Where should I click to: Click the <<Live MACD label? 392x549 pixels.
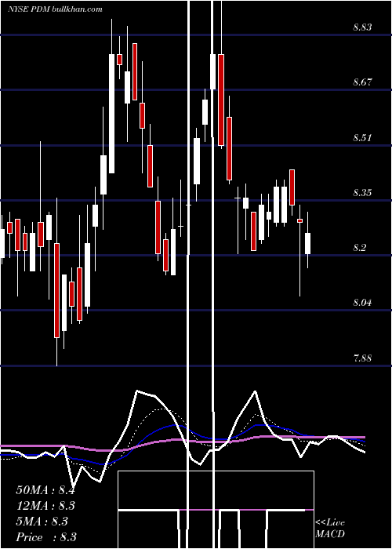[330, 529]
